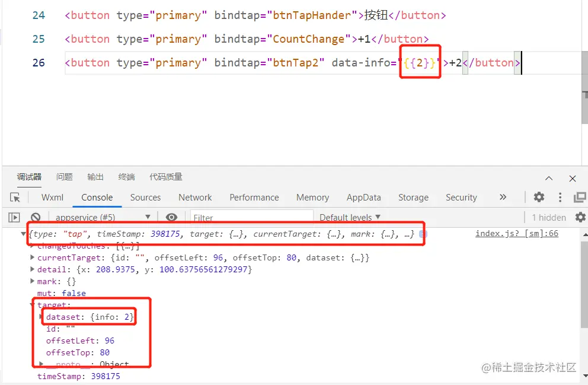Click the CountChange attribute value
The width and height of the screenshot is (588, 385).
[309, 39]
